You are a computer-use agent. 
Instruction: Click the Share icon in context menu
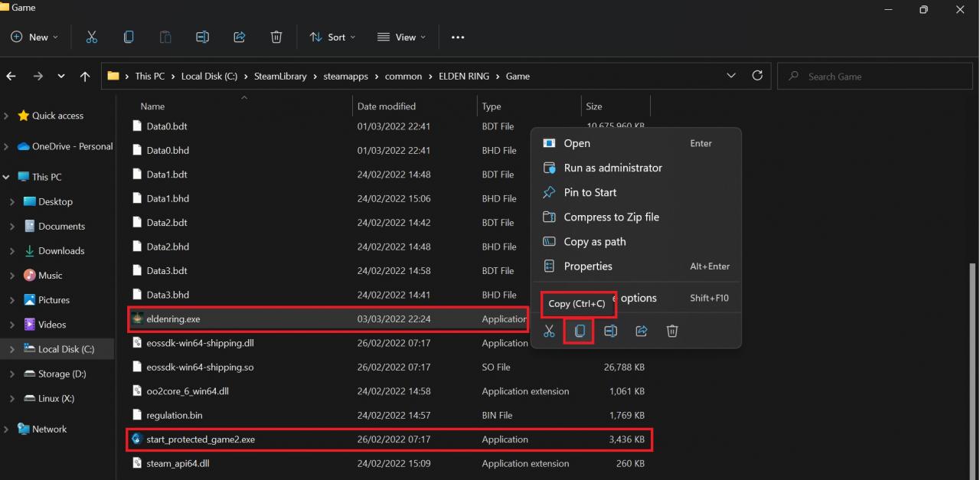(642, 331)
